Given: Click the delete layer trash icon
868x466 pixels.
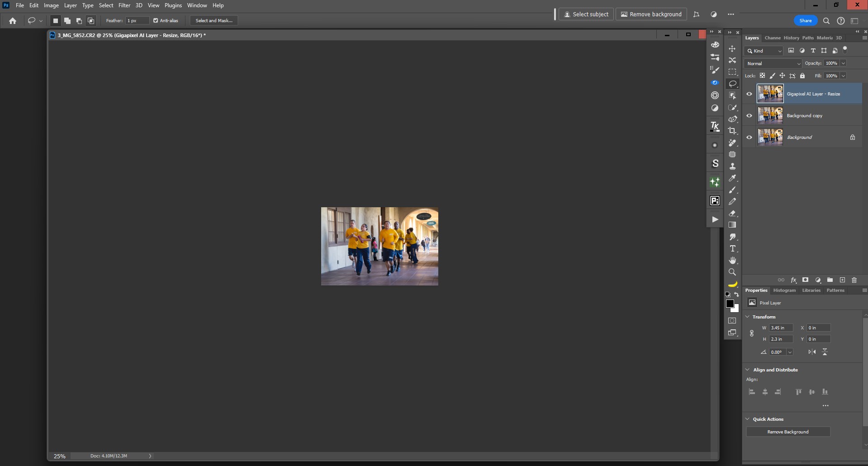Looking at the screenshot, I should [854, 280].
